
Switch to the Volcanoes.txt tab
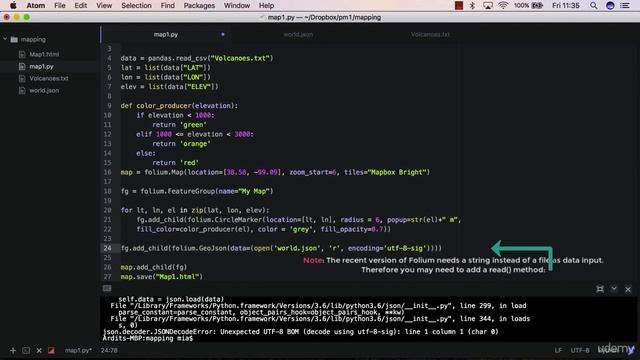point(430,35)
